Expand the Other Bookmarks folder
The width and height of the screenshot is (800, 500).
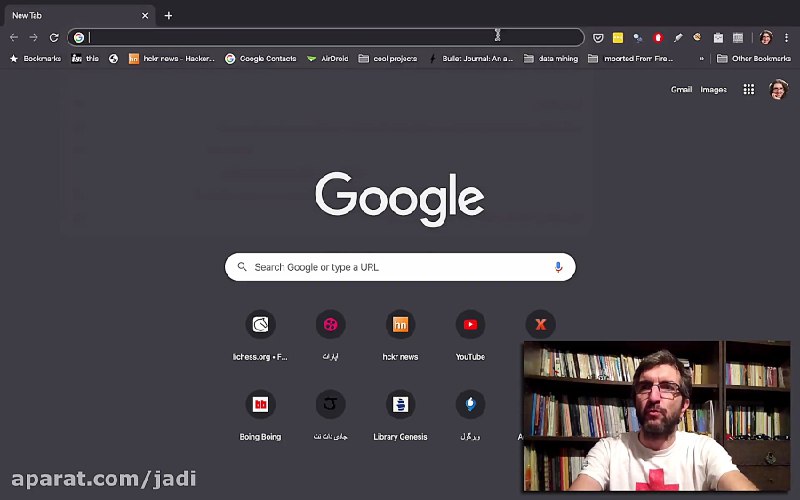coord(754,59)
